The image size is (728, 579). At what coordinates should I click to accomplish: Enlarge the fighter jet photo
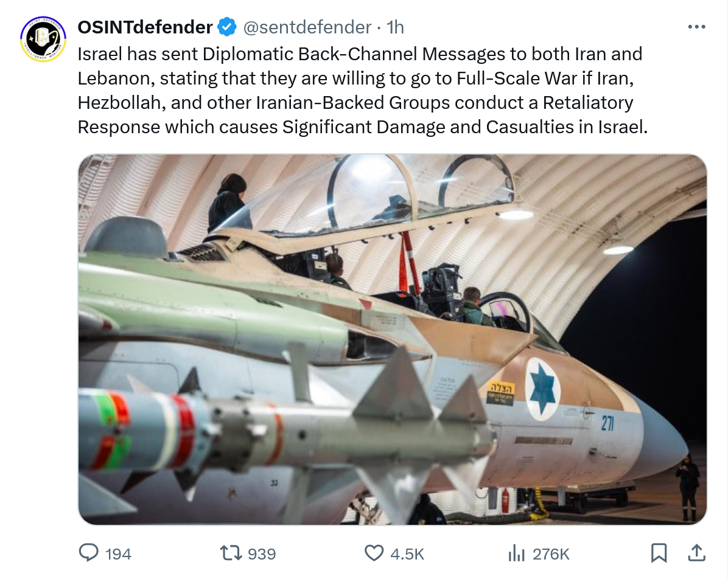(x=393, y=339)
